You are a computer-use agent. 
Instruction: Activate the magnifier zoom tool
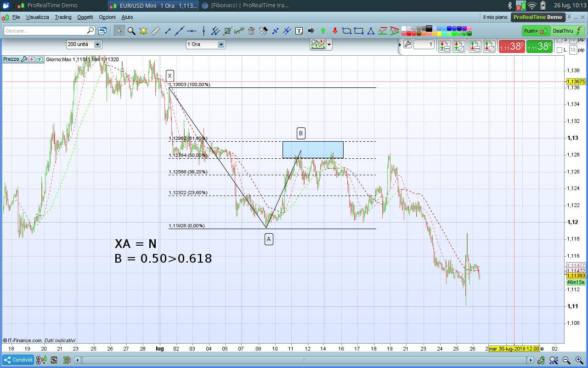click(x=131, y=31)
